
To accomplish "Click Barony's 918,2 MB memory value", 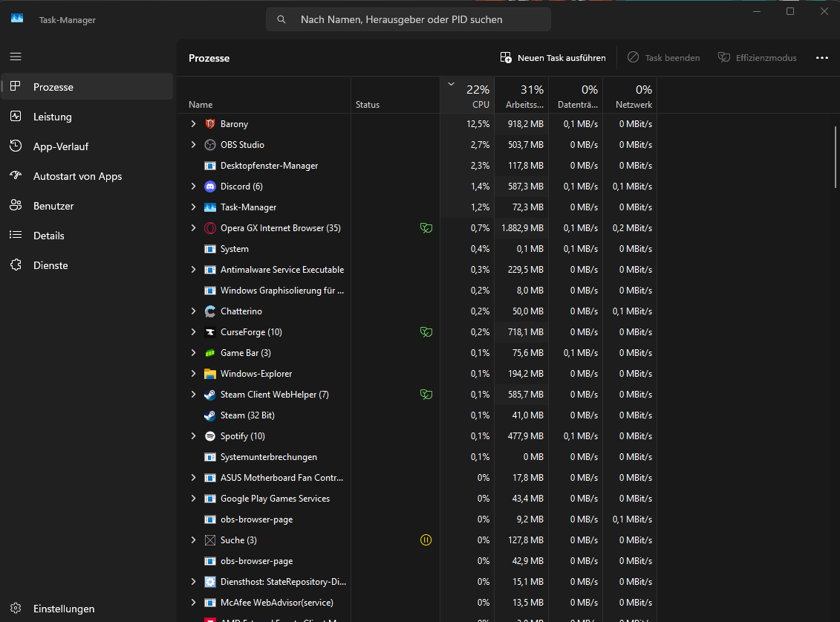I will coord(526,124).
